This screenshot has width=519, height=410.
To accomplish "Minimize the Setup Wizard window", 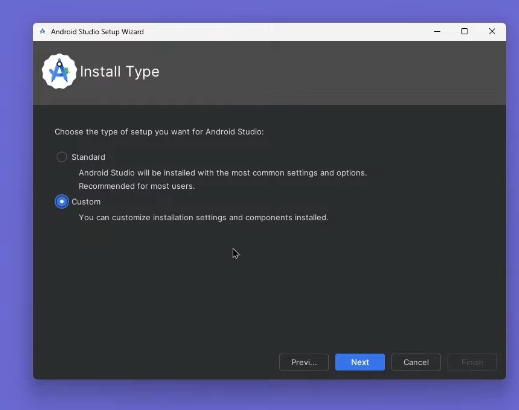I will point(437,31).
